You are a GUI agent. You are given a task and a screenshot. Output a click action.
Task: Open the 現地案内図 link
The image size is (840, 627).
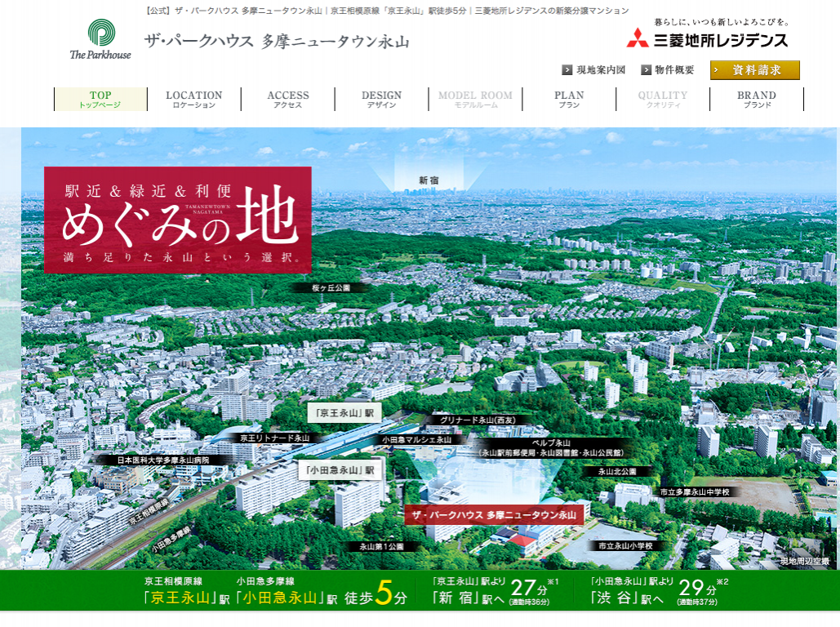600,70
